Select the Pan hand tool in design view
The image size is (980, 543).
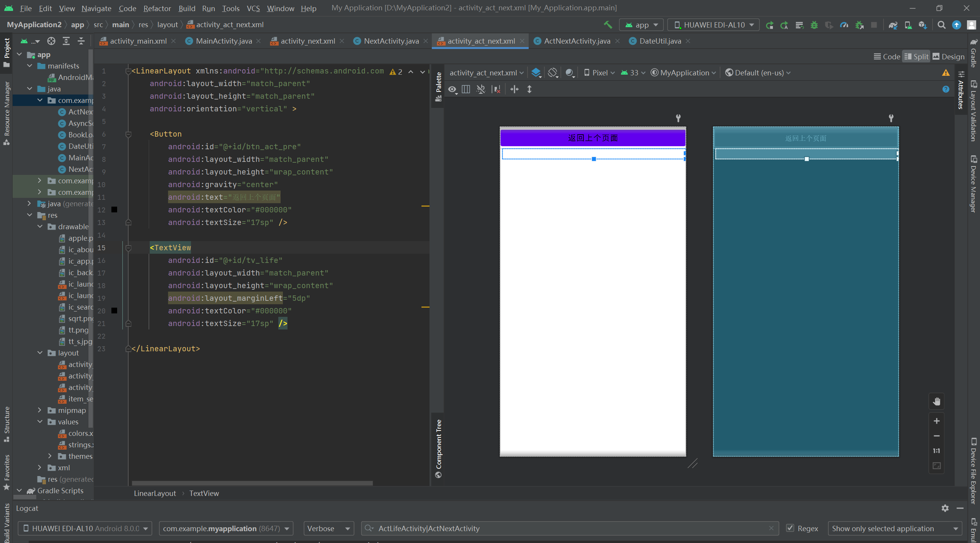tap(936, 401)
